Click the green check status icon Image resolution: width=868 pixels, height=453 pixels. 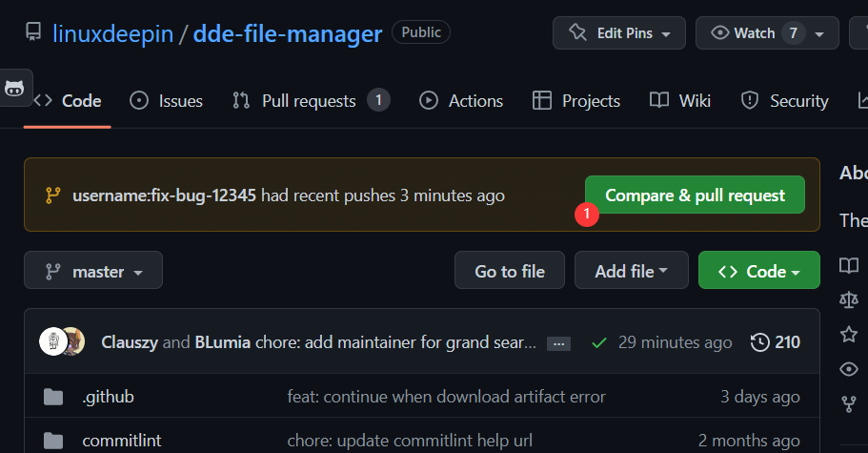point(599,342)
